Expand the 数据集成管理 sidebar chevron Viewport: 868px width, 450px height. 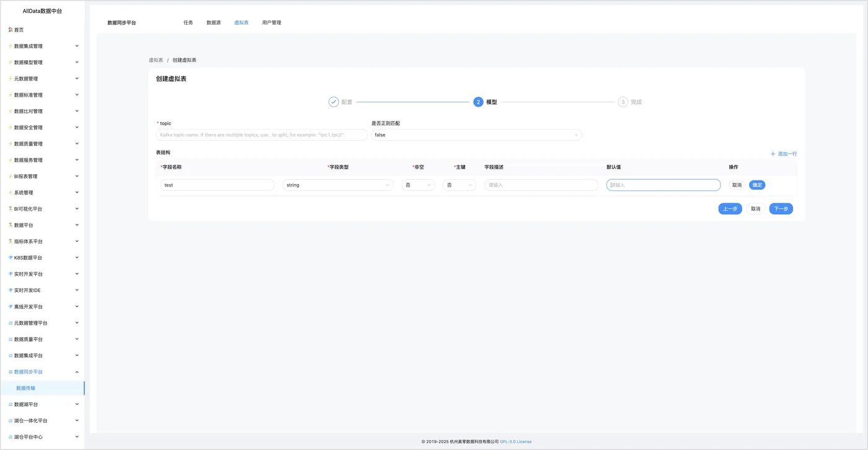pyautogui.click(x=77, y=46)
